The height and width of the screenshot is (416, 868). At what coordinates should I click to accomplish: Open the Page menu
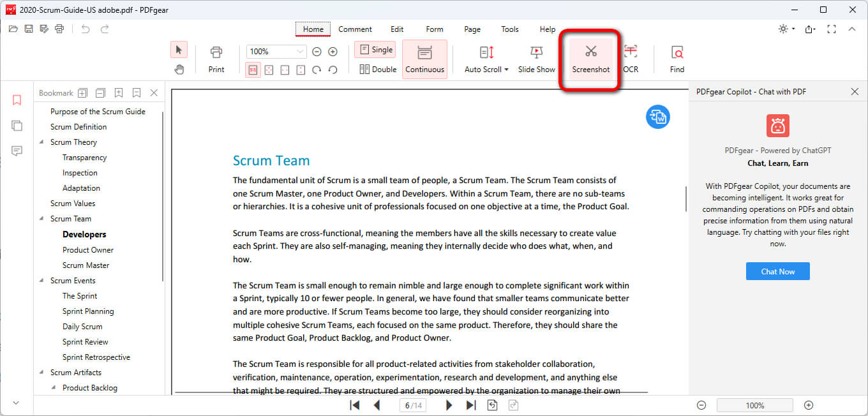(472, 29)
